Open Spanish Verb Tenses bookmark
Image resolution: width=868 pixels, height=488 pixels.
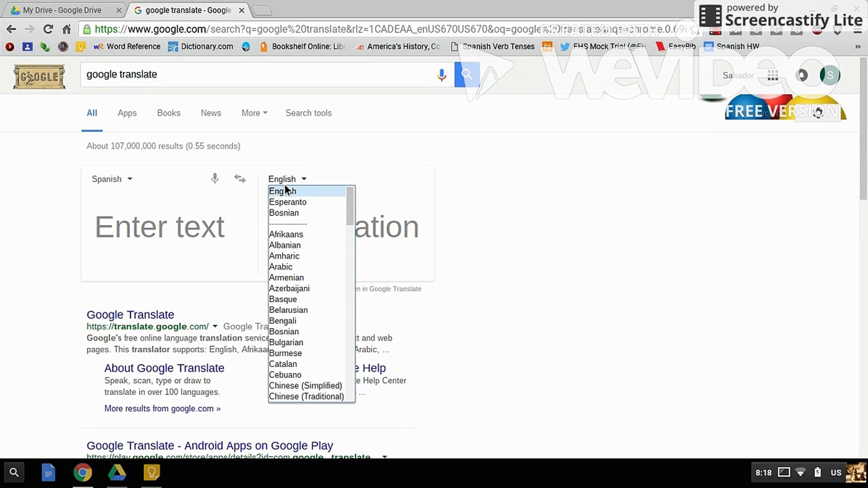[x=492, y=47]
